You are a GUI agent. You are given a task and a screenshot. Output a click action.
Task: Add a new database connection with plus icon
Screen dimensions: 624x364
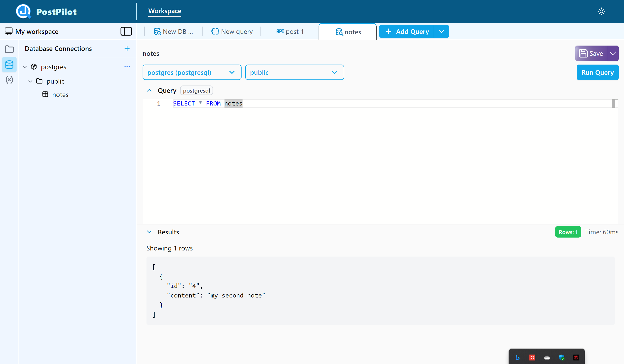(x=127, y=48)
